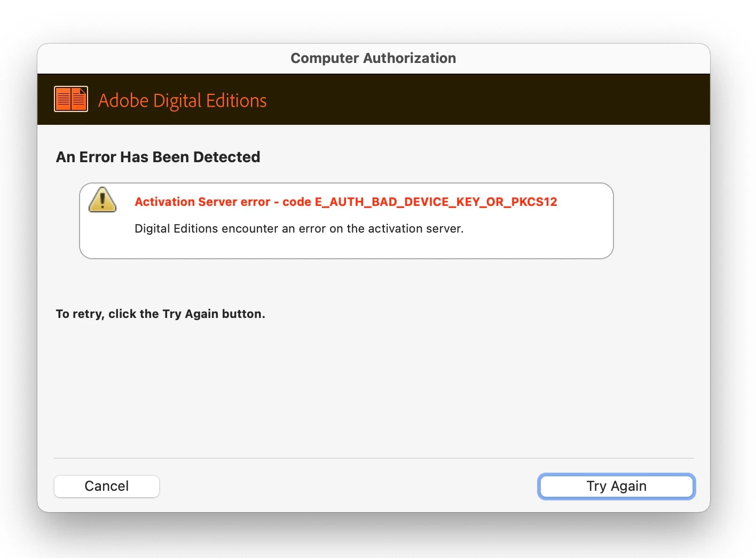Viewport: 756px width, 558px height.
Task: Click the Try Again button
Action: [x=616, y=486]
